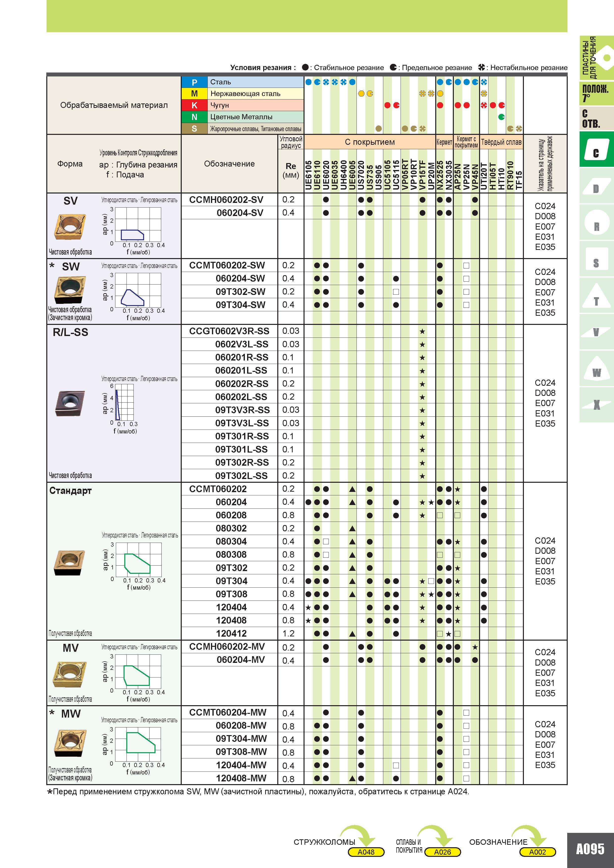Viewport: 614px width, 868px height.
Task: Open the C-shape insert side tab
Action: click(596, 149)
